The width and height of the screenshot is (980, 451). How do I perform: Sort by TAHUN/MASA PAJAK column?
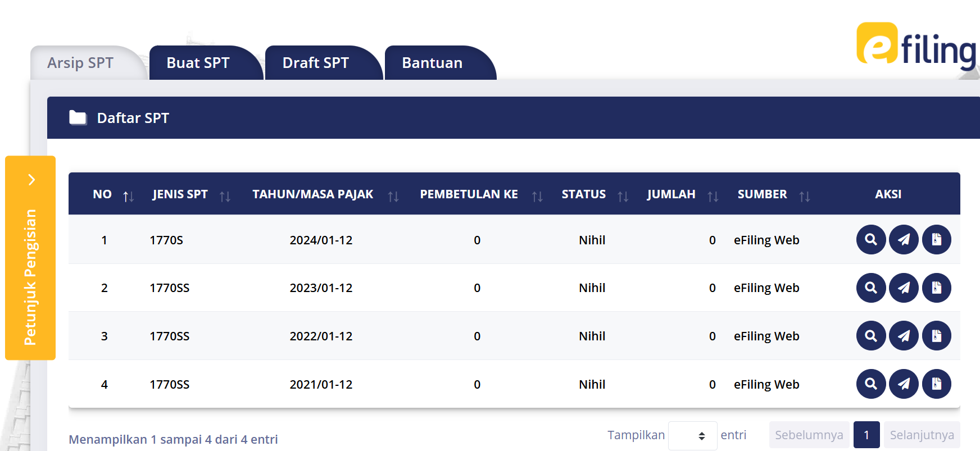click(x=393, y=195)
